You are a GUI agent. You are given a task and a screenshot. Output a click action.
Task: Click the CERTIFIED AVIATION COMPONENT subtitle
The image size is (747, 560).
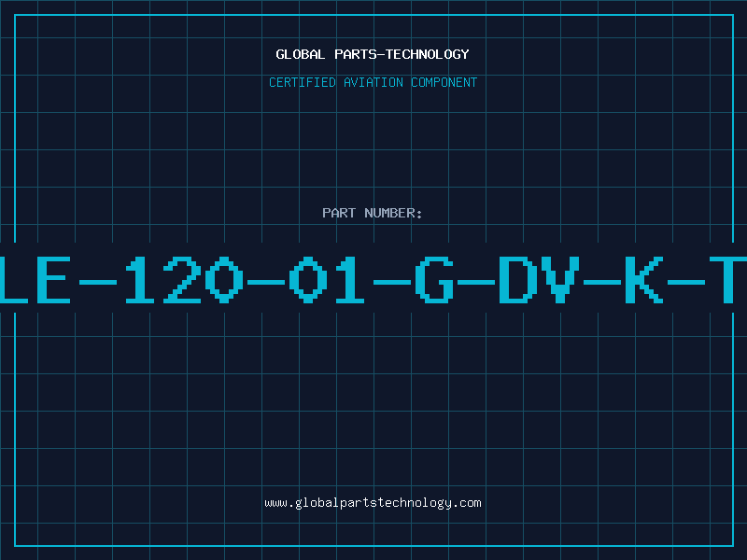click(373, 82)
